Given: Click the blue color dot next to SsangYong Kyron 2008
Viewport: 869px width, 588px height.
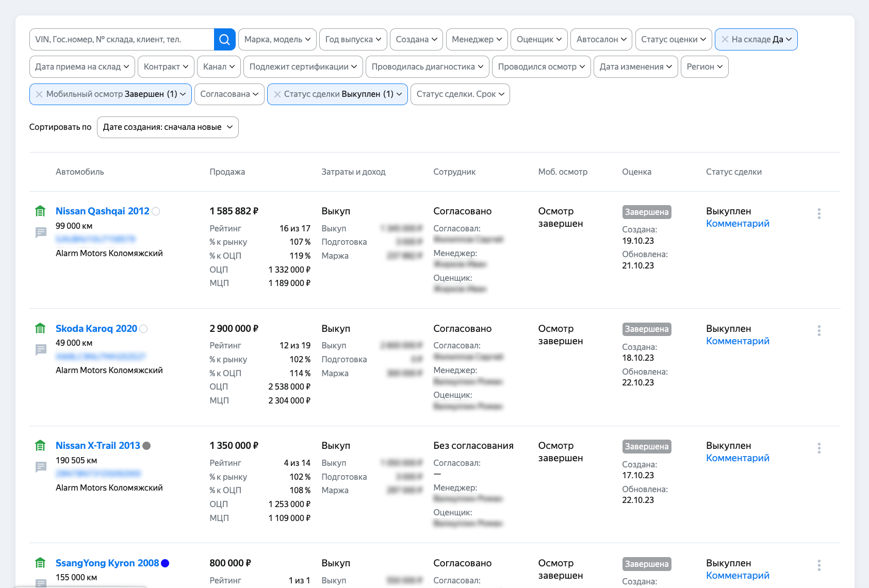Looking at the screenshot, I should coord(165,563).
